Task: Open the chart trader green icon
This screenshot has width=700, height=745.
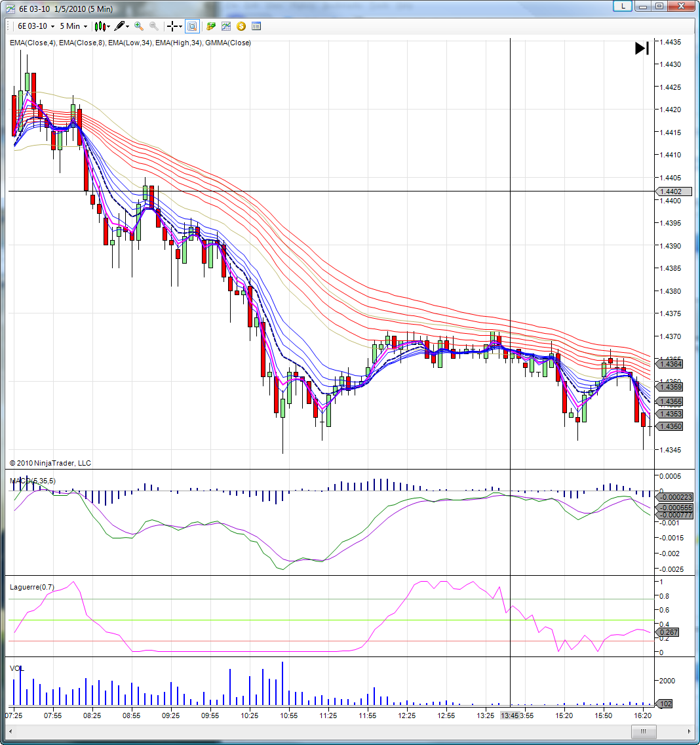Action: 211,26
